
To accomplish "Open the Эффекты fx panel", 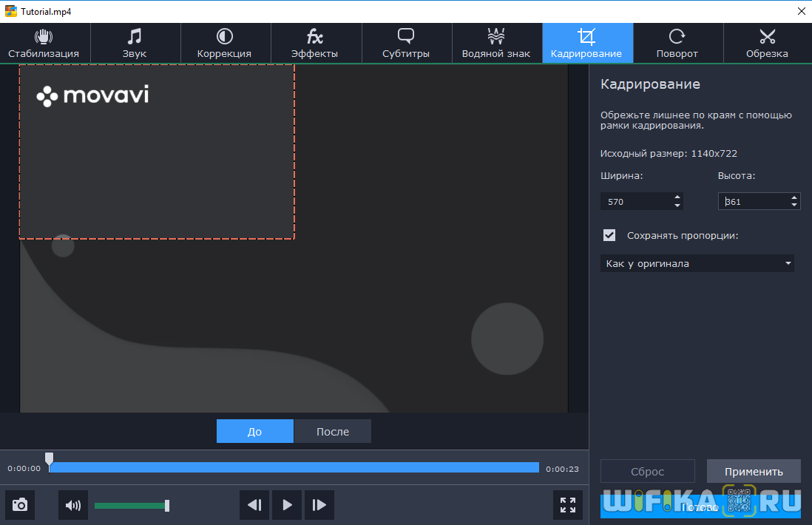I will 315,43.
